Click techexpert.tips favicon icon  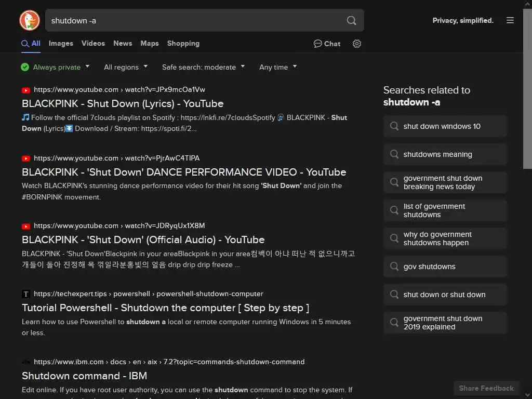coord(26,294)
